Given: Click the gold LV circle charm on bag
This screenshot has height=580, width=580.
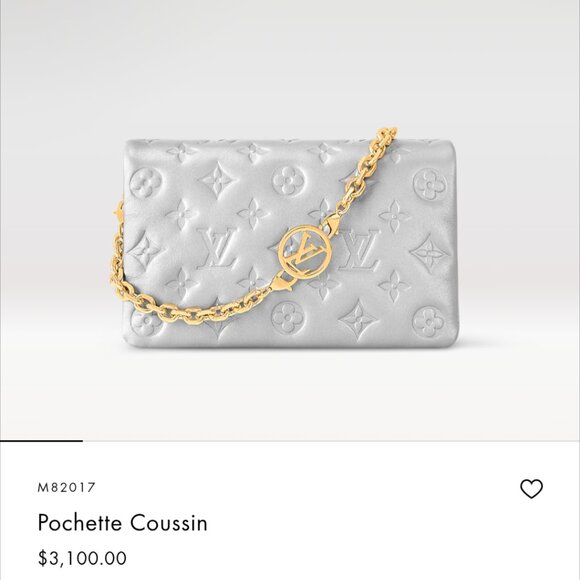Looking at the screenshot, I should 303,251.
